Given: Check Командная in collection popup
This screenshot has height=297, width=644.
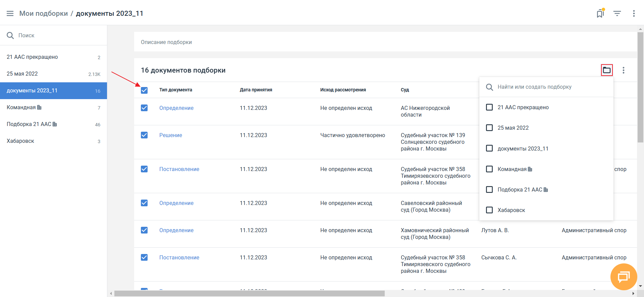Looking at the screenshot, I should [489, 169].
